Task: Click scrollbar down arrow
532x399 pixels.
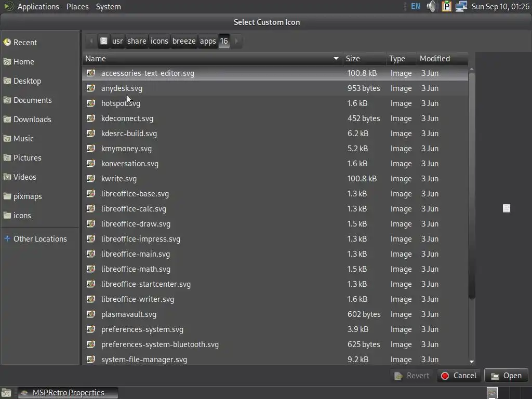Action: (x=472, y=362)
